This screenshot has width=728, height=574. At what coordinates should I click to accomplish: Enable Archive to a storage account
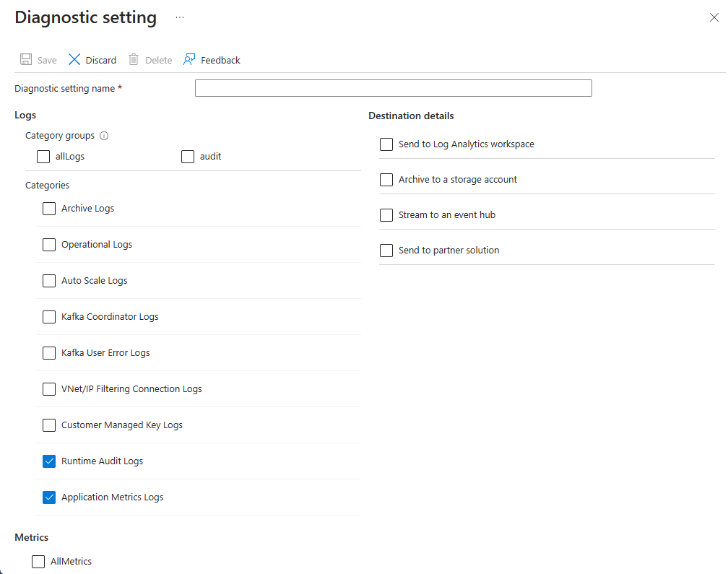click(x=386, y=180)
